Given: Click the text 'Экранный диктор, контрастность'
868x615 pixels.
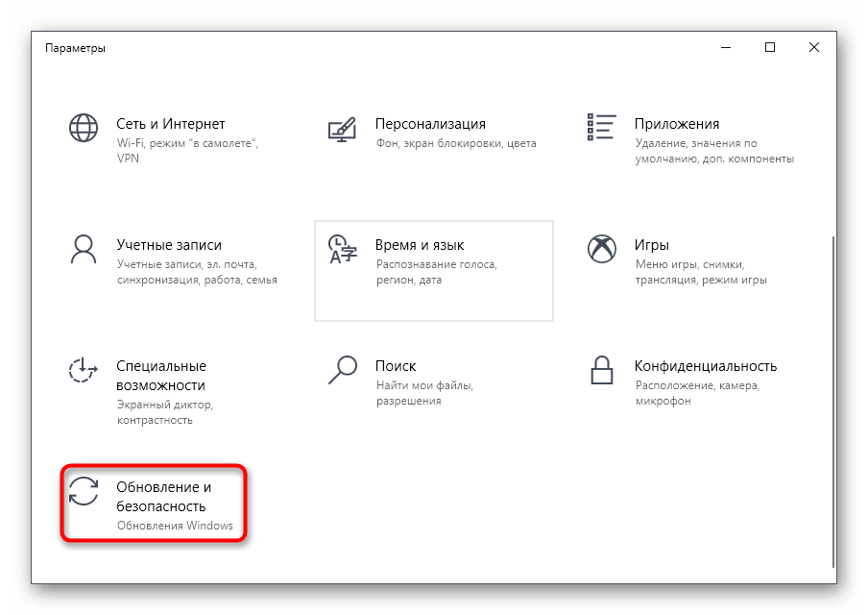Looking at the screenshot, I should pyautogui.click(x=164, y=412).
